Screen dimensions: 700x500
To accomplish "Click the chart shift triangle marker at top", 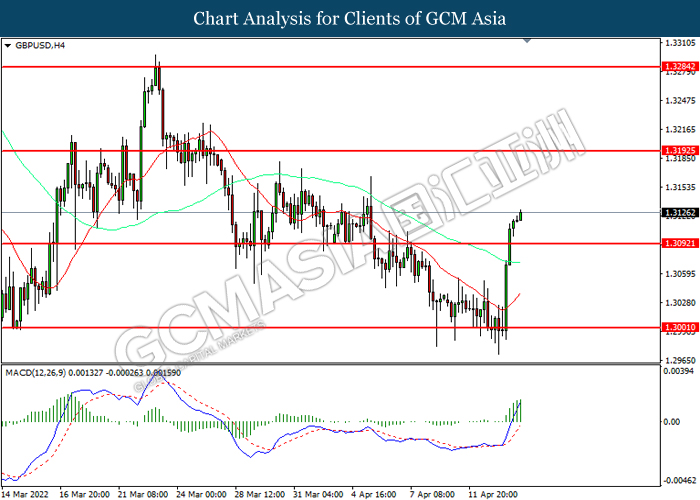I will tap(527, 41).
